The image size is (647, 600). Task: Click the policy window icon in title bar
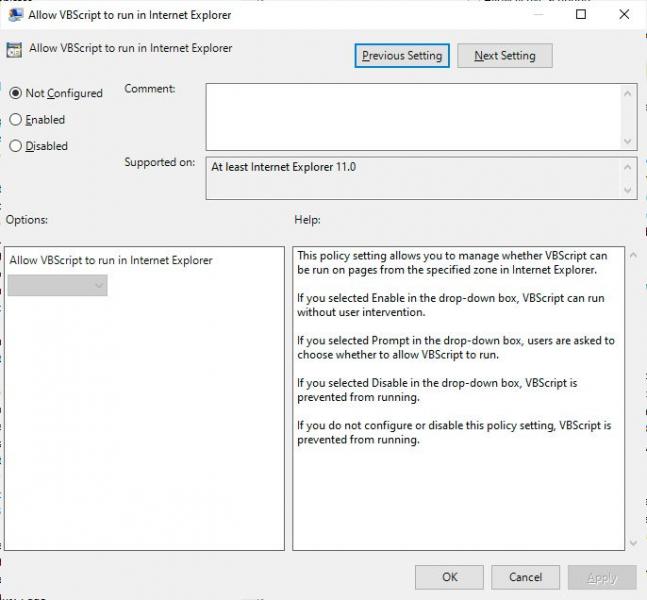coord(16,15)
